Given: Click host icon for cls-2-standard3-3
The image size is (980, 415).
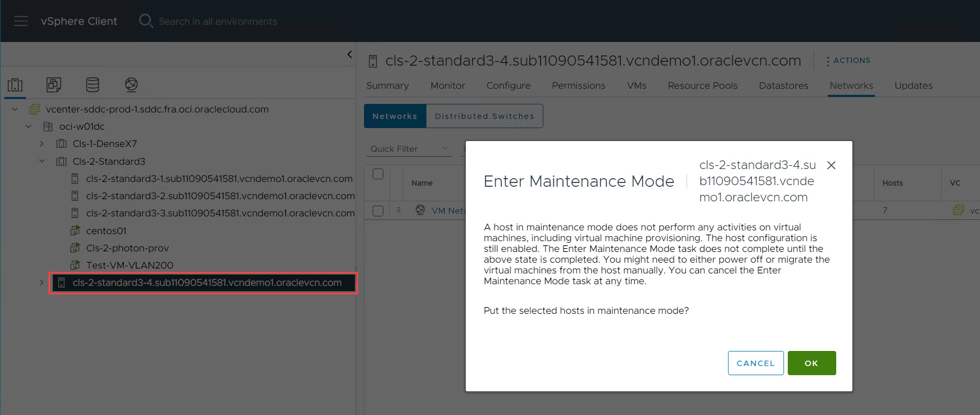Looking at the screenshot, I should coord(75,213).
